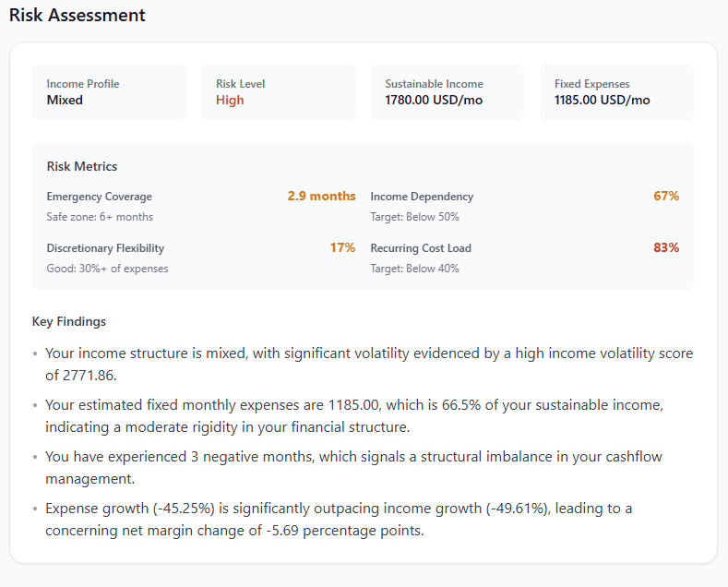Click the Risk Assessment heading
Screen dimensions: 728x587
coord(78,16)
